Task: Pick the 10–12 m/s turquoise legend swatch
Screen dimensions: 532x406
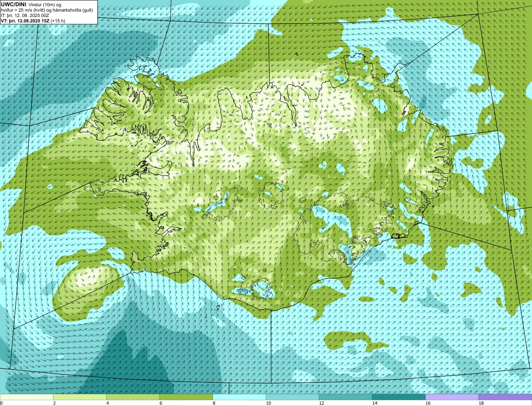Action: (293, 397)
